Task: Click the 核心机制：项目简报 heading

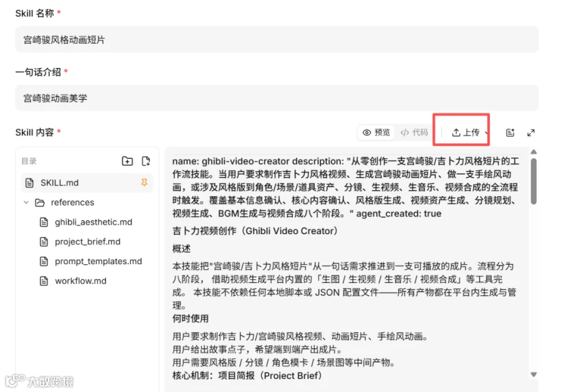Action: (x=247, y=376)
